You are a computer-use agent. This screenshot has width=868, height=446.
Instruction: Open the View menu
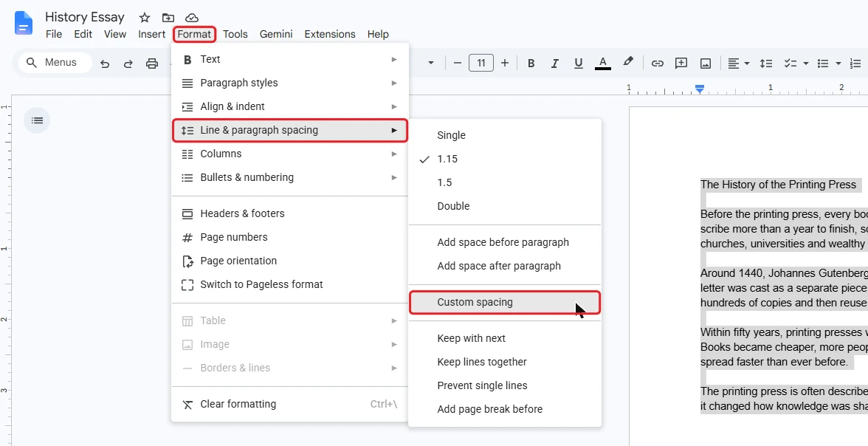(x=115, y=34)
